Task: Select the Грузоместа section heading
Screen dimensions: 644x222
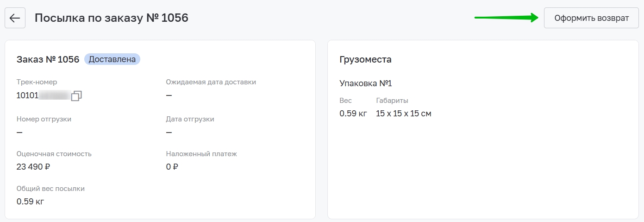Action: click(x=366, y=59)
